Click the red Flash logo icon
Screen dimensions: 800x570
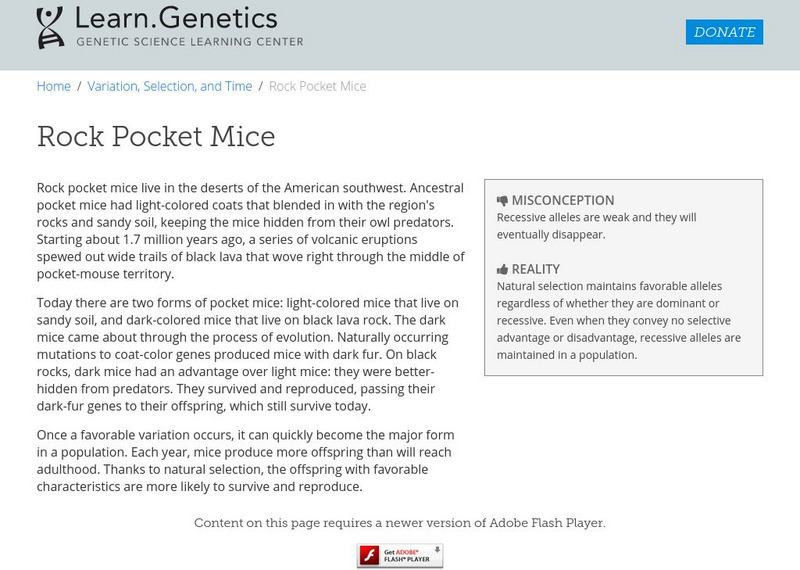coord(368,556)
